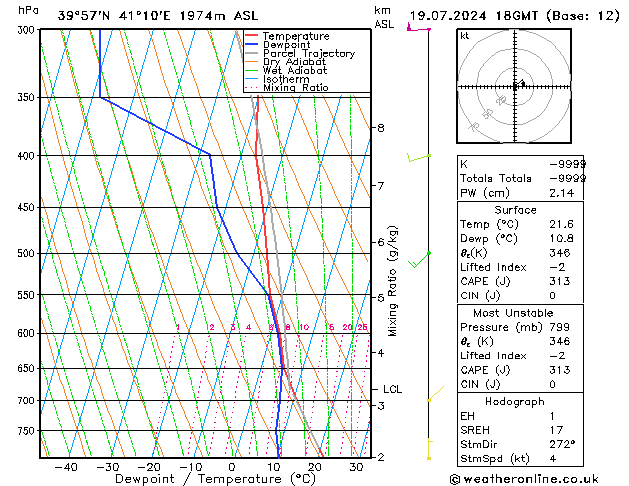The image size is (629, 486).
Task: Click the '©weatheronline.co.uk' copyright text
Action: (524, 479)
